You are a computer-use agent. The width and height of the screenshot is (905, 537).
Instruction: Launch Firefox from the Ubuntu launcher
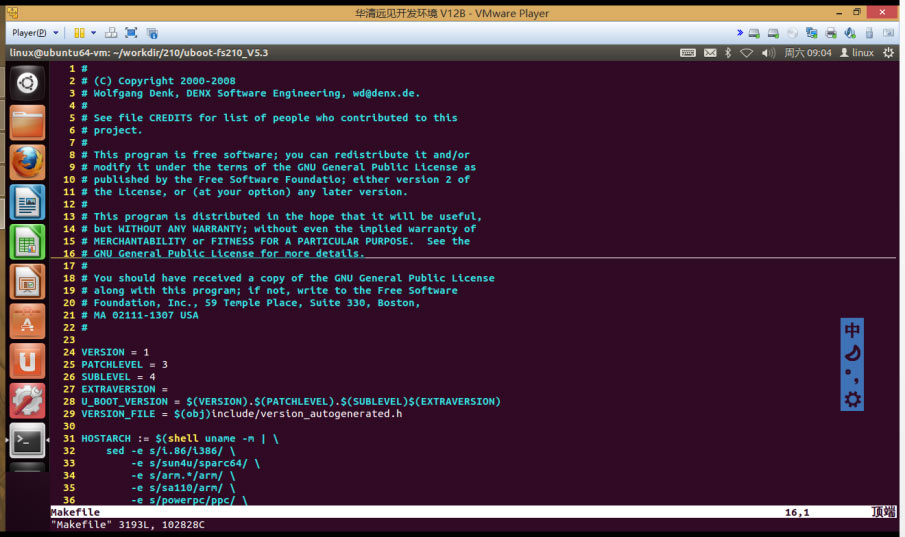pos(27,161)
